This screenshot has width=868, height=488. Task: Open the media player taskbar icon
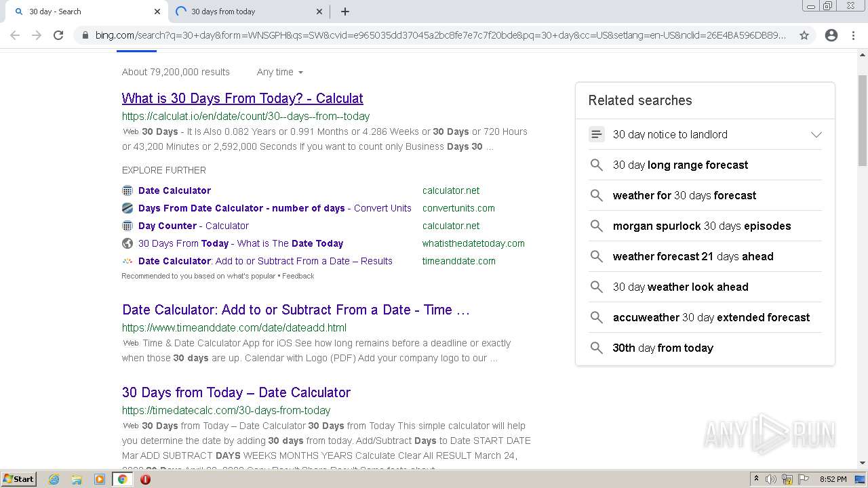coord(100,479)
